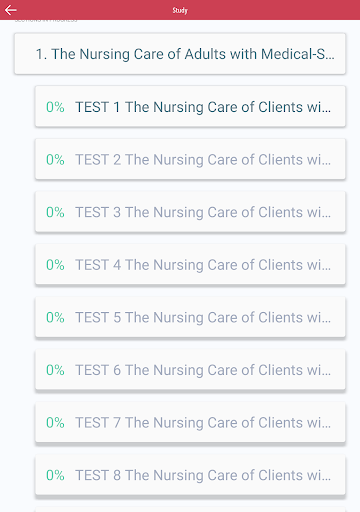The height and width of the screenshot is (512, 360).
Task: Open TEST 2 The Nursing Care of Clients
Action: pos(190,159)
